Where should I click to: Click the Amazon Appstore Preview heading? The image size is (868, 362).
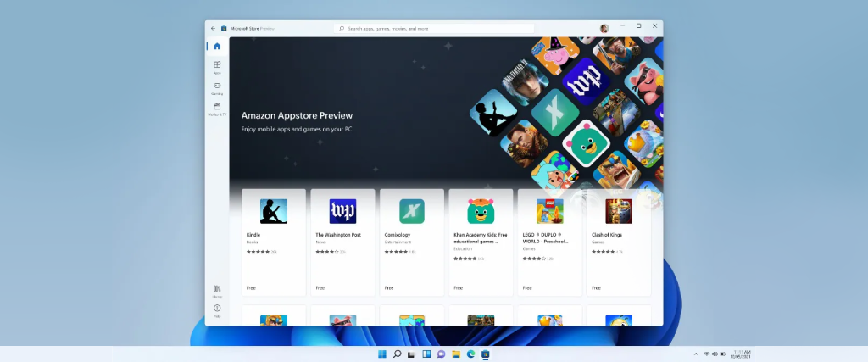297,115
